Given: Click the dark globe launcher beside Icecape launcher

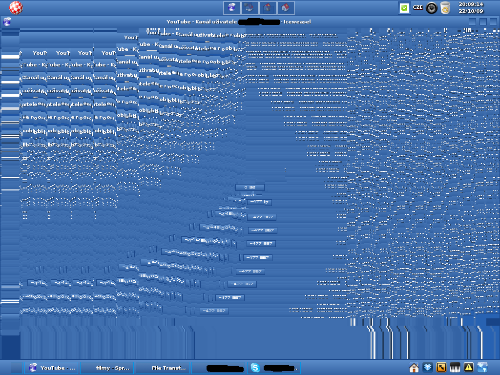Looking at the screenshot, I should coord(249,8).
